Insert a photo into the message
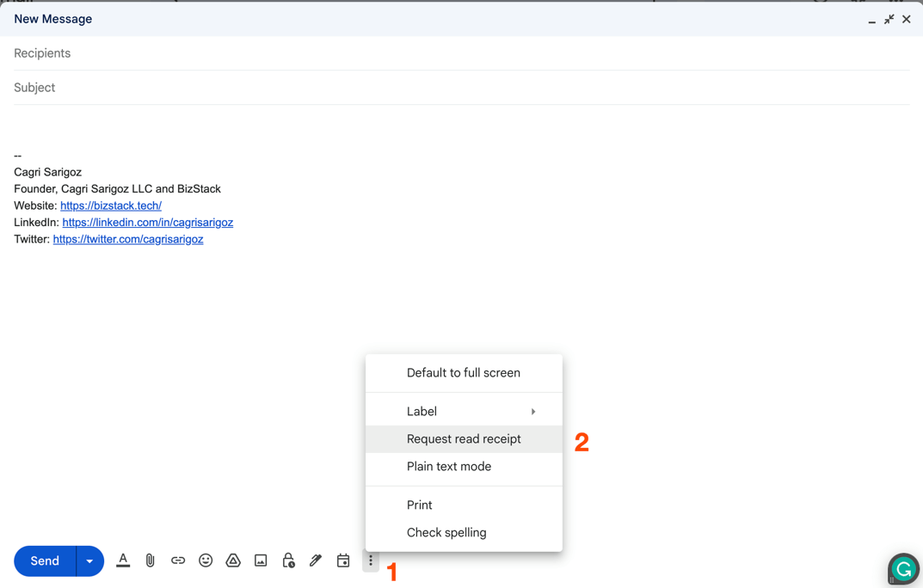923x588 pixels. click(261, 560)
